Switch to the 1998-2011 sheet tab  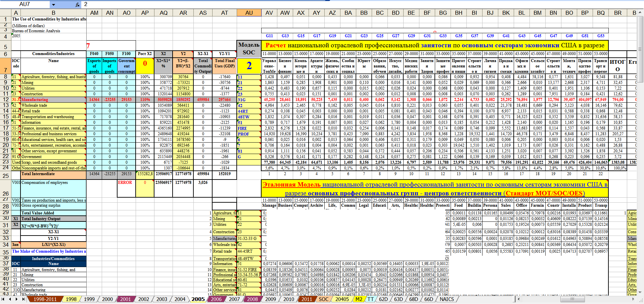pyautogui.click(x=45, y=299)
